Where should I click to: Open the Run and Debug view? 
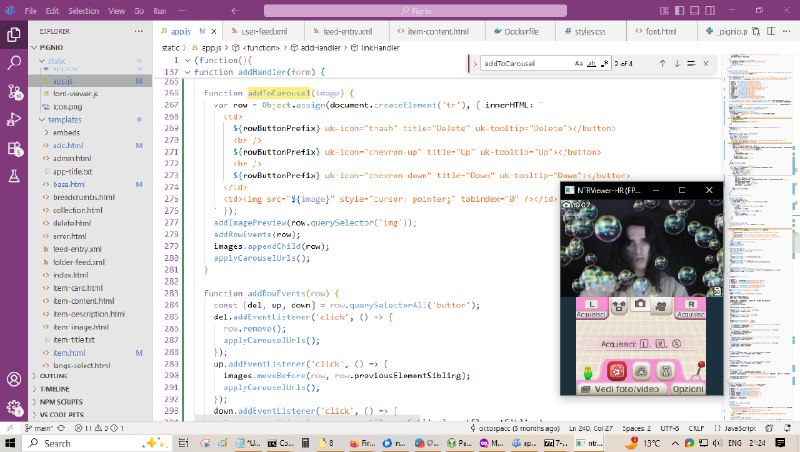pyautogui.click(x=14, y=119)
